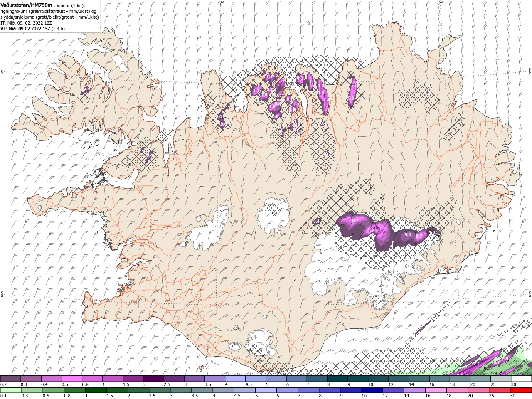Pick the very dark purple swatch labeled 2
The image size is (532, 399).
click(x=153, y=379)
